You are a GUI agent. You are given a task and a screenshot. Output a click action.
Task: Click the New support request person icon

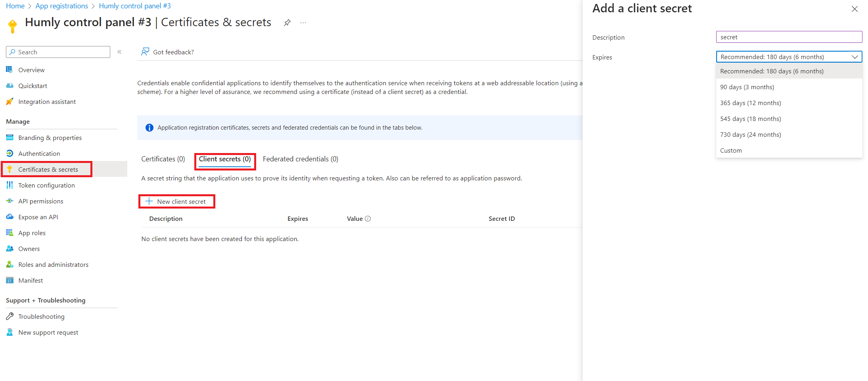10,332
